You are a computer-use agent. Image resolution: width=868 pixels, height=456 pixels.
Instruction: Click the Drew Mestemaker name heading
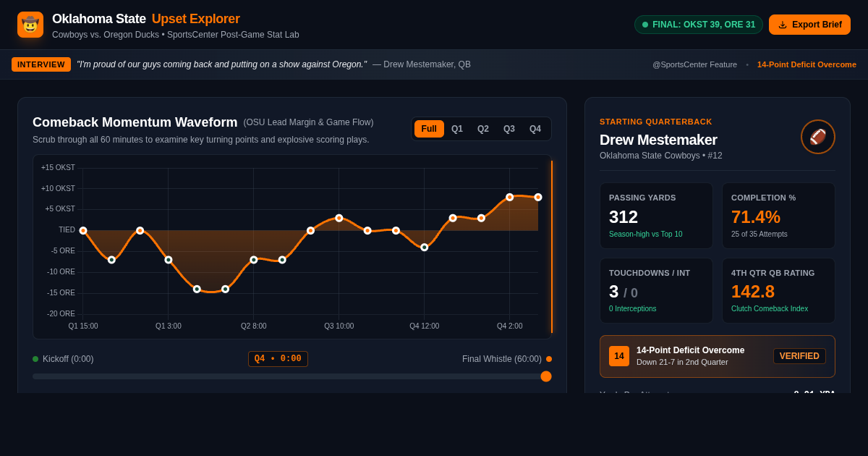(x=658, y=140)
